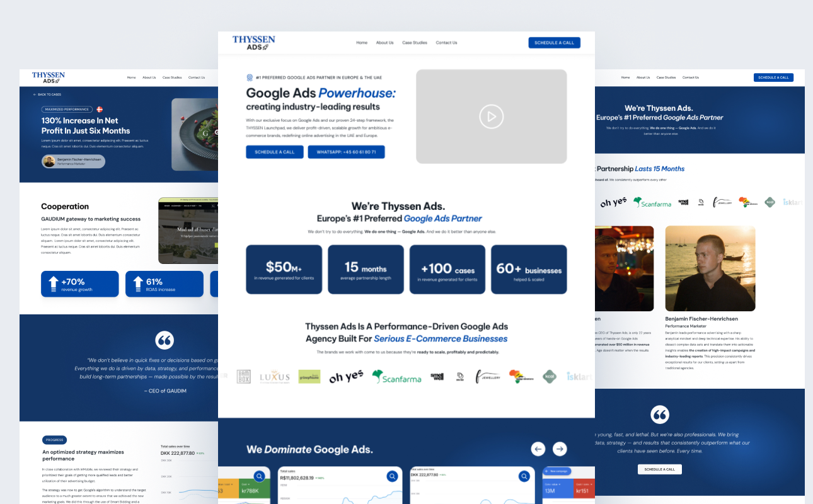Open Home in center page navigation
This screenshot has width=813, height=504.
pos(362,43)
